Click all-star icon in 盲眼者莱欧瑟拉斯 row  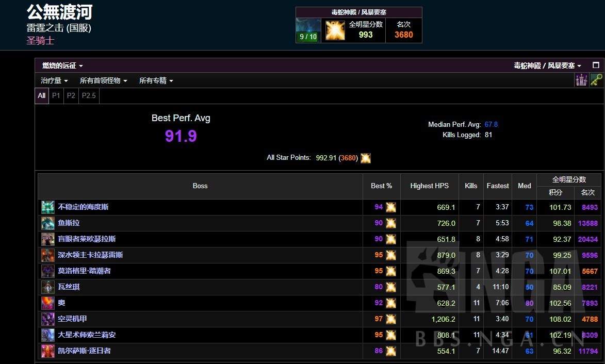tap(391, 239)
